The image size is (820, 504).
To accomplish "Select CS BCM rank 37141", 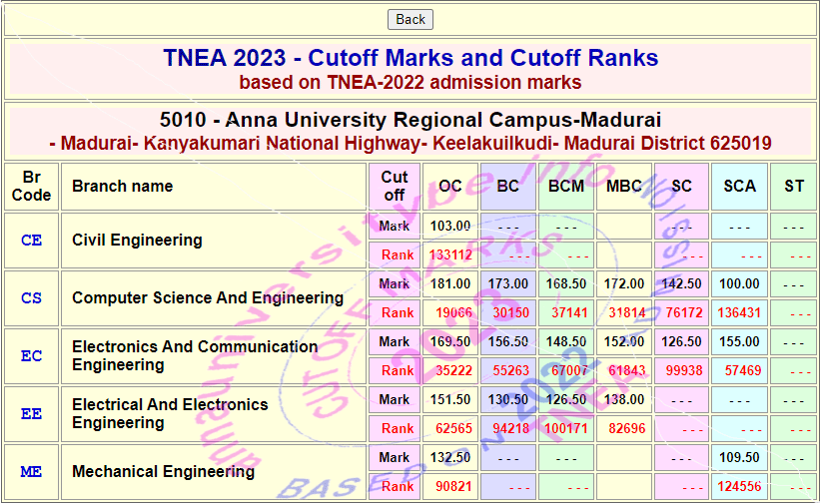I will 570,312.
